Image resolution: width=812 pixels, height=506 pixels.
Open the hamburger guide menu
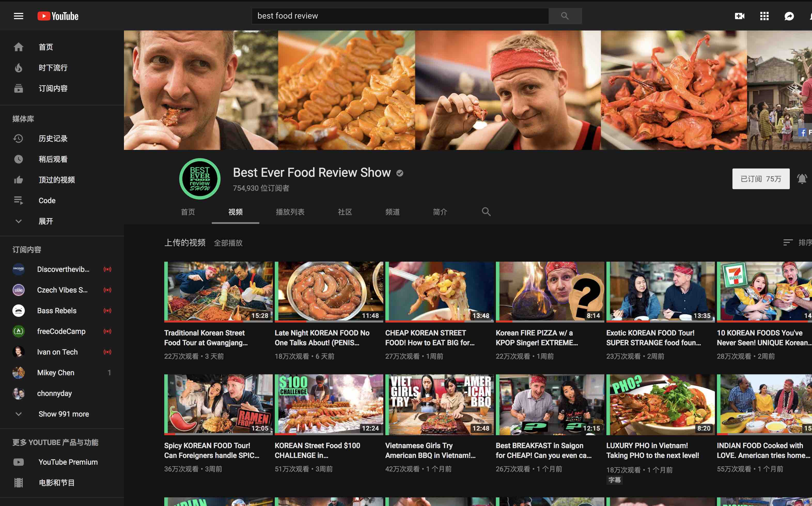[18, 16]
